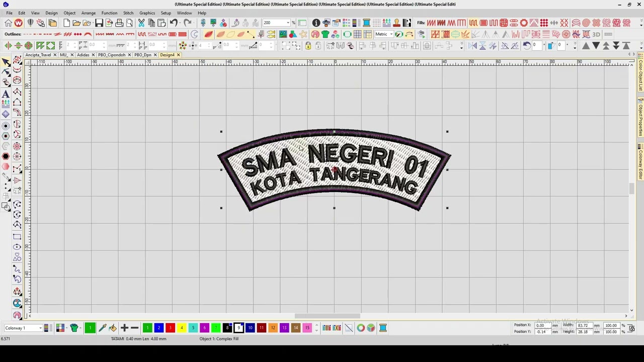Select 3D fill stitch type

click(x=596, y=34)
